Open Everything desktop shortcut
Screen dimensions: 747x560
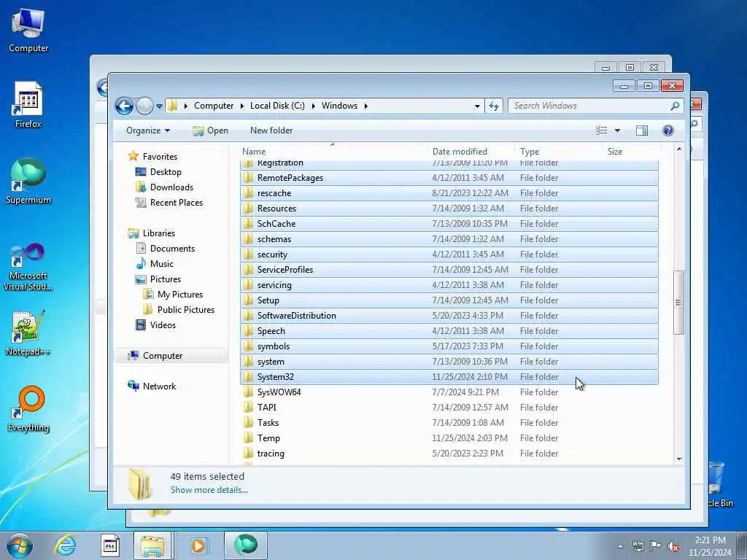(x=28, y=409)
